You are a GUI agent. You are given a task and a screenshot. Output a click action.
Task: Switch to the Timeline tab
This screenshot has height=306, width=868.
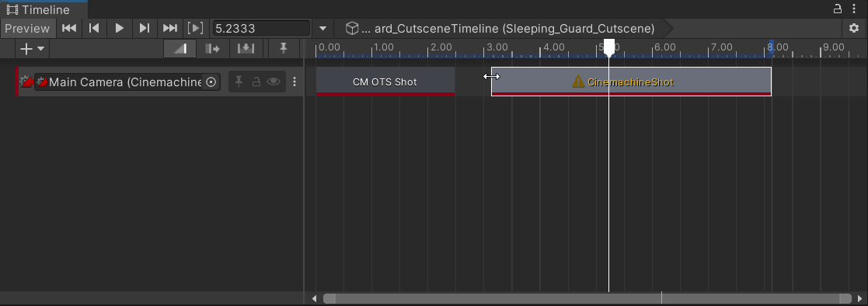click(x=44, y=9)
